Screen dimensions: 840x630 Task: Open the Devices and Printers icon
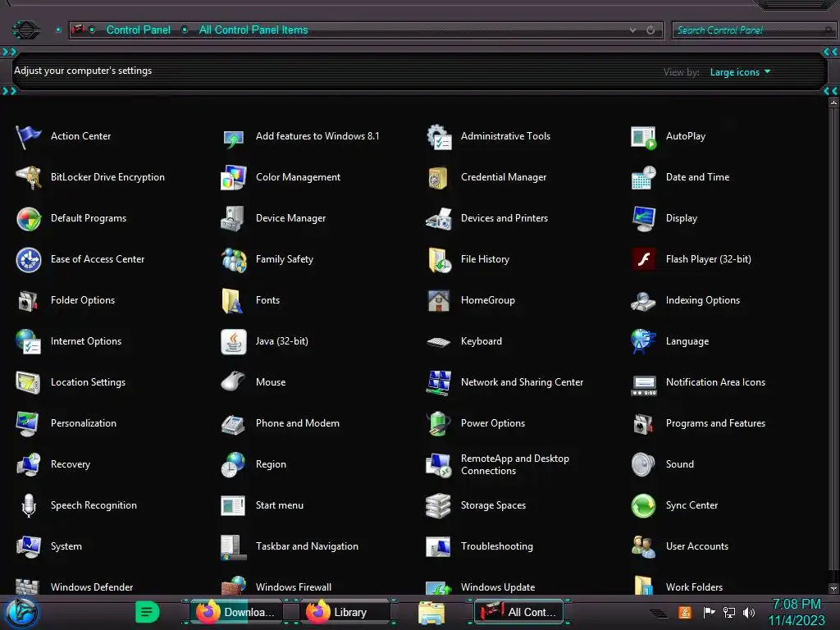(x=439, y=218)
